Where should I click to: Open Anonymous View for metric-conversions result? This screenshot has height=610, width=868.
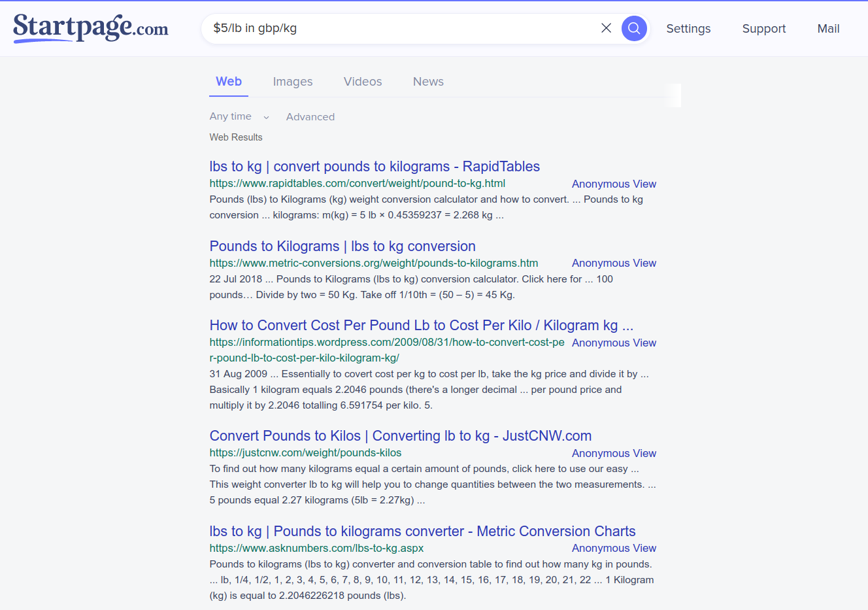tap(614, 263)
